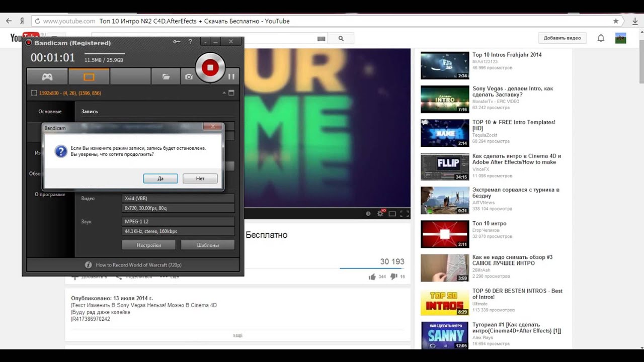Open TOP 50 DER BESTEN INTROS video
This screenshot has width=644, height=362.
[x=517, y=294]
